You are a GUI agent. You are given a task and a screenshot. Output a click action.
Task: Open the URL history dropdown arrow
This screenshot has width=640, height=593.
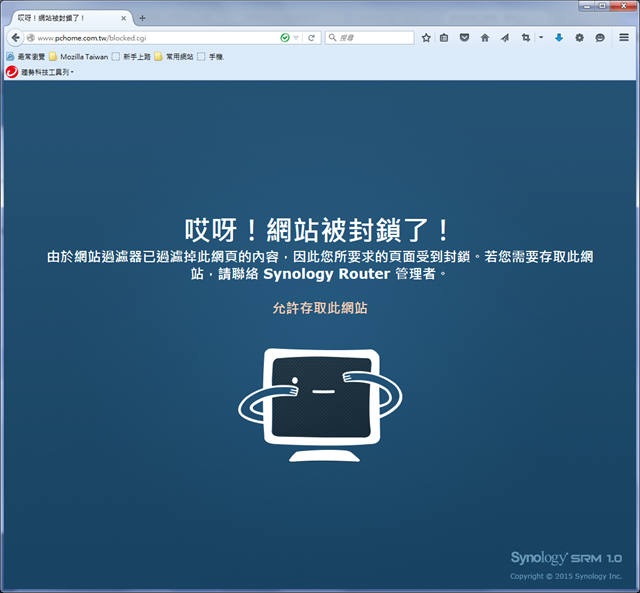pos(296,38)
